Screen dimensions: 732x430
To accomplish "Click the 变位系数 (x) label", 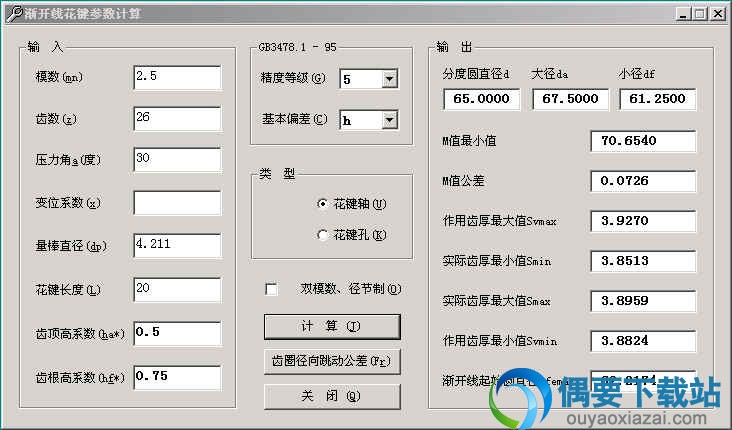I will coord(68,203).
